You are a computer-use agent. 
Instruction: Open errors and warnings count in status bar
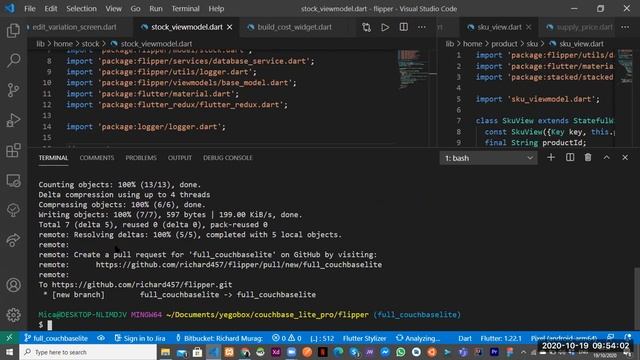point(287,338)
